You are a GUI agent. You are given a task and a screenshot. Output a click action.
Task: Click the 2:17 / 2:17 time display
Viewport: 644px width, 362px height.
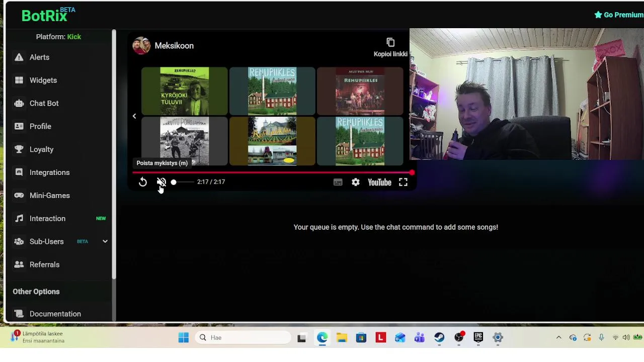point(211,182)
